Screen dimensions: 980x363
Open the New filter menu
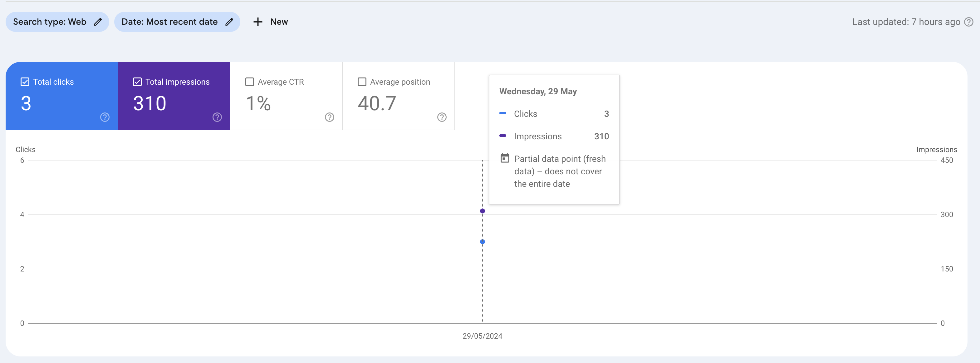click(x=270, y=22)
